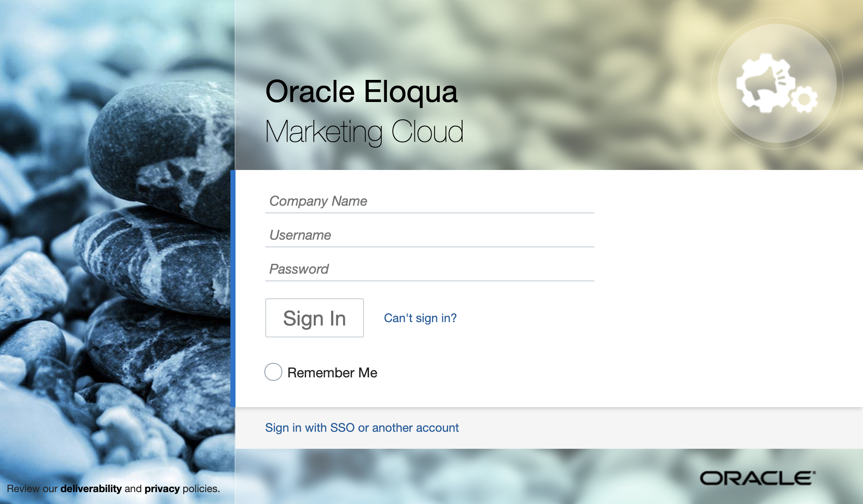This screenshot has width=863, height=504.
Task: Click the blue vertical accent bar
Action: [233, 288]
